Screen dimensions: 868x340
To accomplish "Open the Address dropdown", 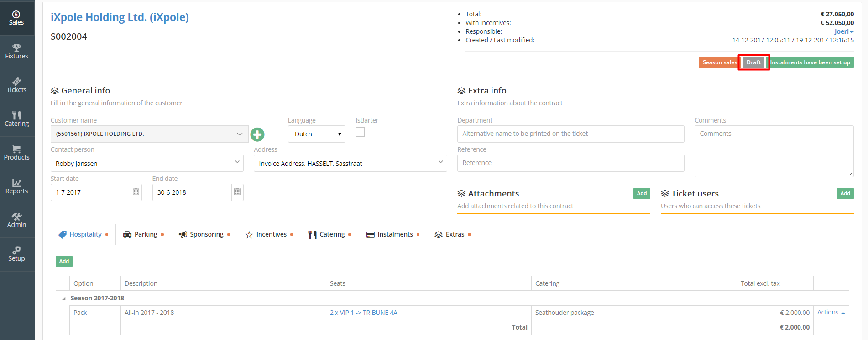I will click(350, 163).
